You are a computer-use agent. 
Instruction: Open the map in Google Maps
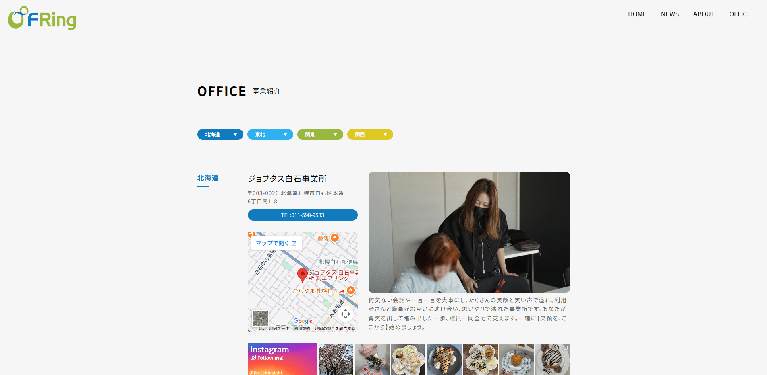click(x=276, y=243)
